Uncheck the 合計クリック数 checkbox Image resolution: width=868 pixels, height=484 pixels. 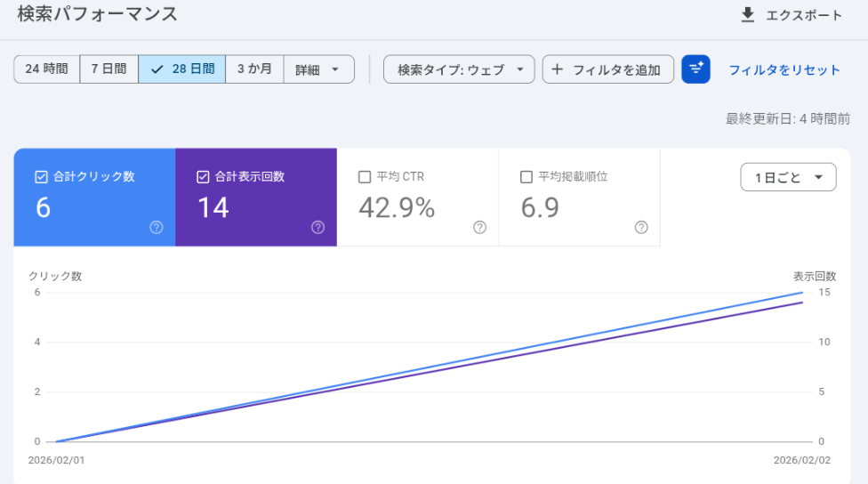(x=41, y=177)
